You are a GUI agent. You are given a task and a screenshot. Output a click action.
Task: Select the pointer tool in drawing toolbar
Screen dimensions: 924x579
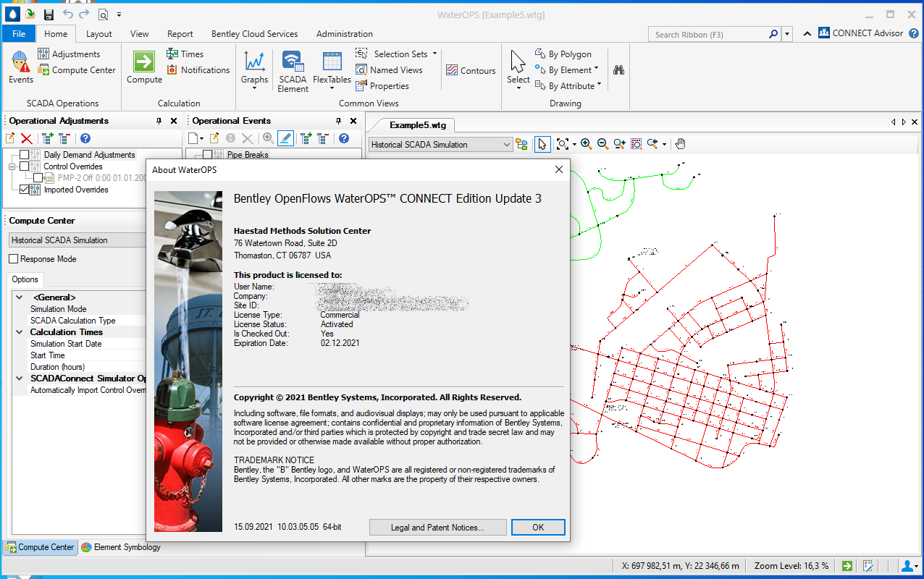[542, 144]
